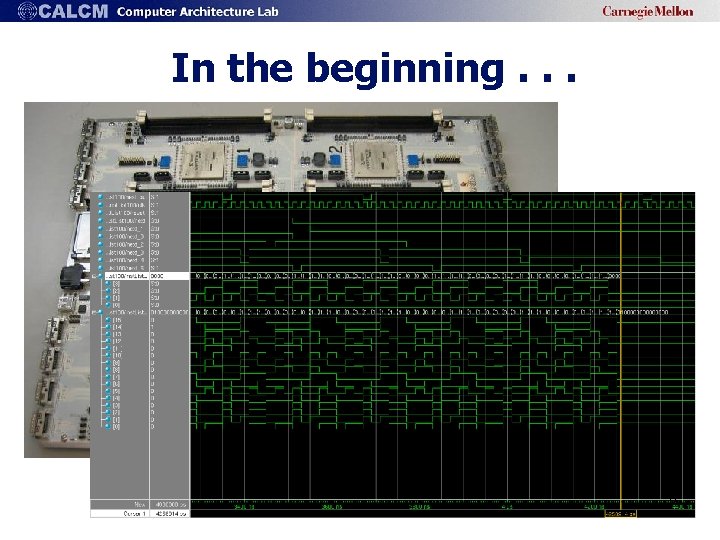This screenshot has height=540, width=720.
Task: Click the 'In the beginning' slide title
Action: click(x=374, y=68)
